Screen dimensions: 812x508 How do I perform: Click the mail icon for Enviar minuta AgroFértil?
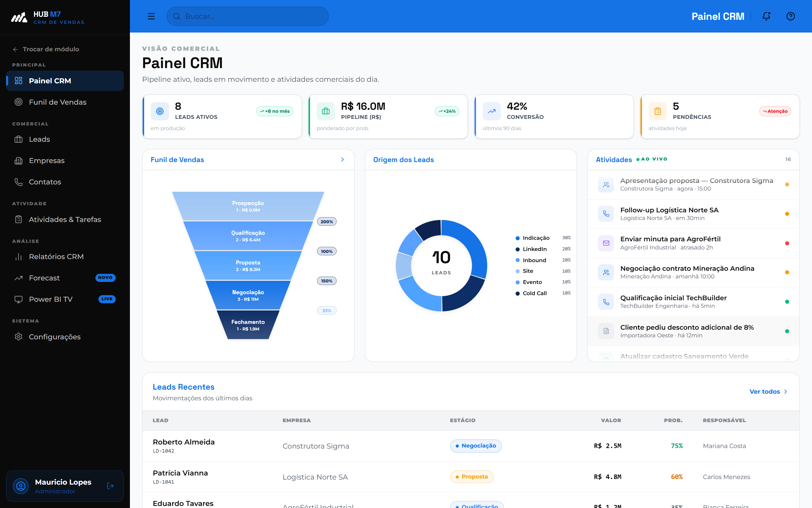(606, 243)
